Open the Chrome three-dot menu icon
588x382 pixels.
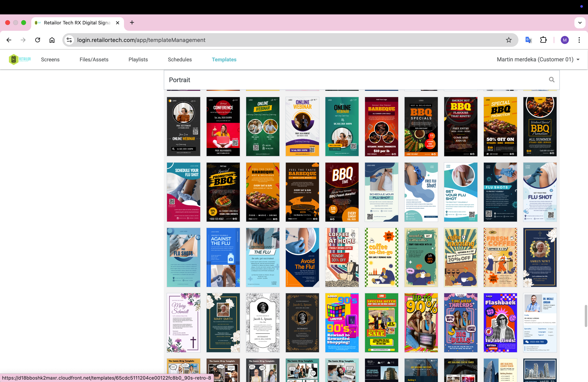(x=579, y=40)
